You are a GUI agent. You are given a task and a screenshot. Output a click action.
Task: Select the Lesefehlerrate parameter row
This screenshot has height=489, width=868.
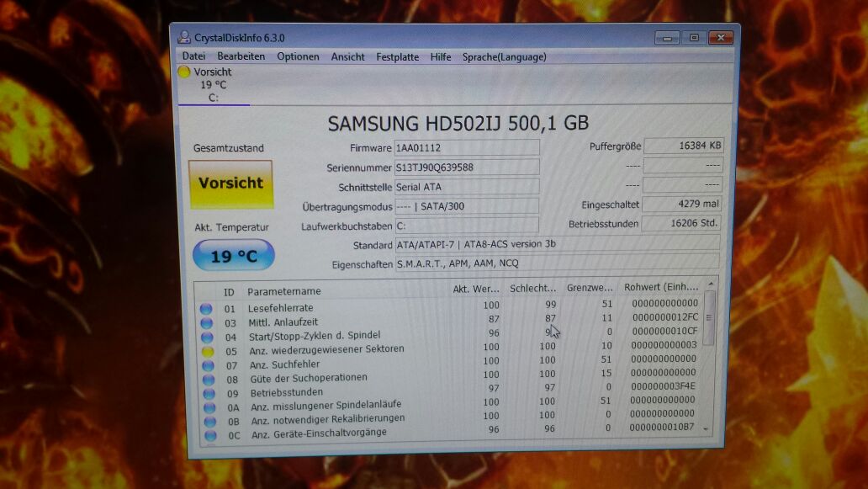(x=449, y=306)
